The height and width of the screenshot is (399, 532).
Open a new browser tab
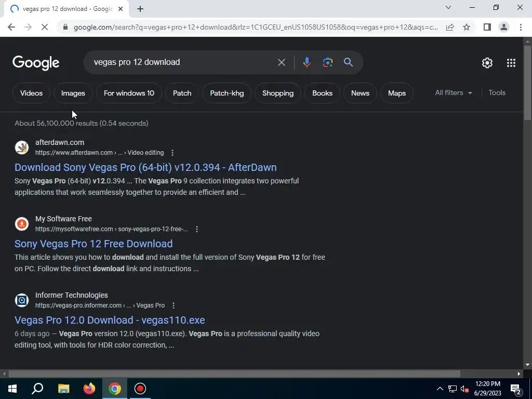pos(140,9)
